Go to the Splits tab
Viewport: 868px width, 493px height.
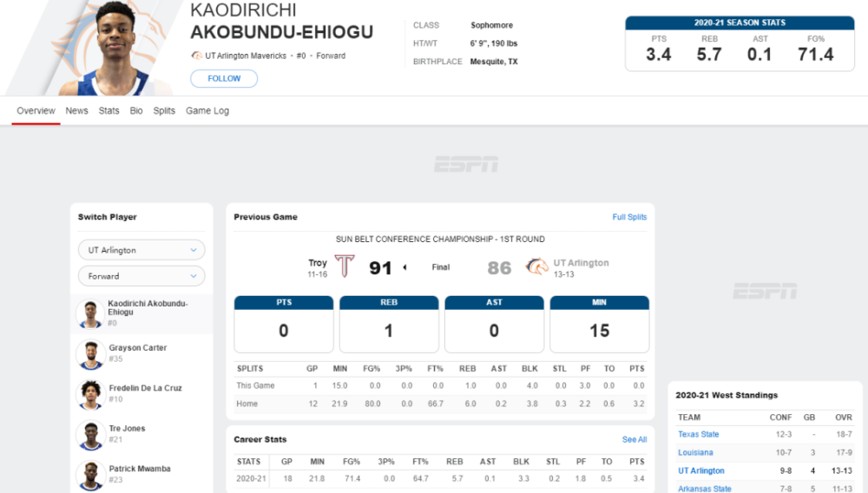[x=164, y=110]
